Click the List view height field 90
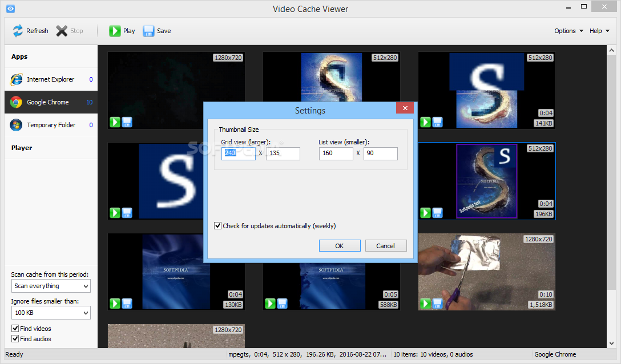621x364 pixels. (381, 153)
